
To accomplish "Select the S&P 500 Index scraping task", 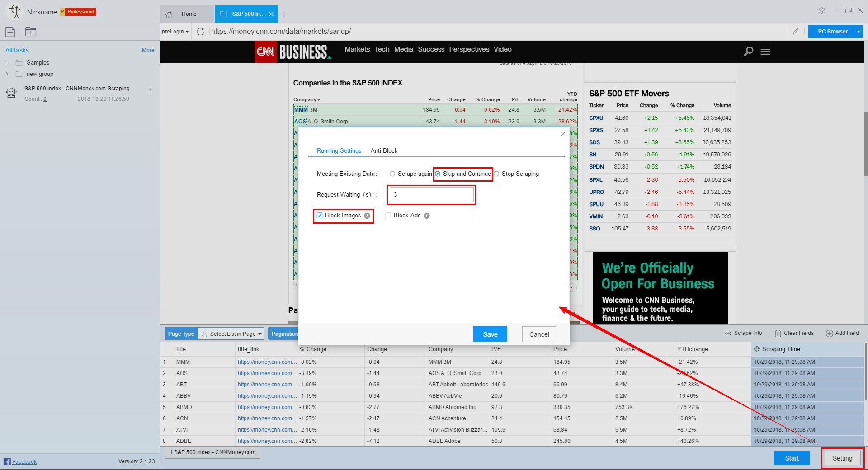I will tap(80, 94).
